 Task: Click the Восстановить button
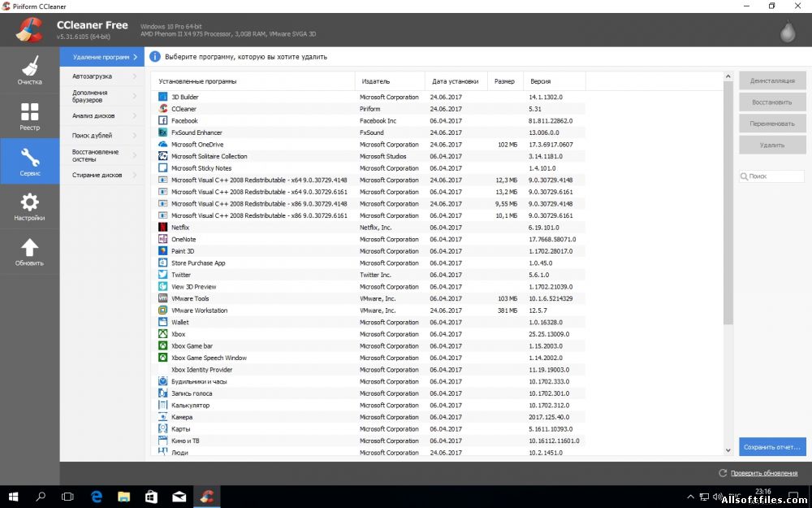[772, 102]
